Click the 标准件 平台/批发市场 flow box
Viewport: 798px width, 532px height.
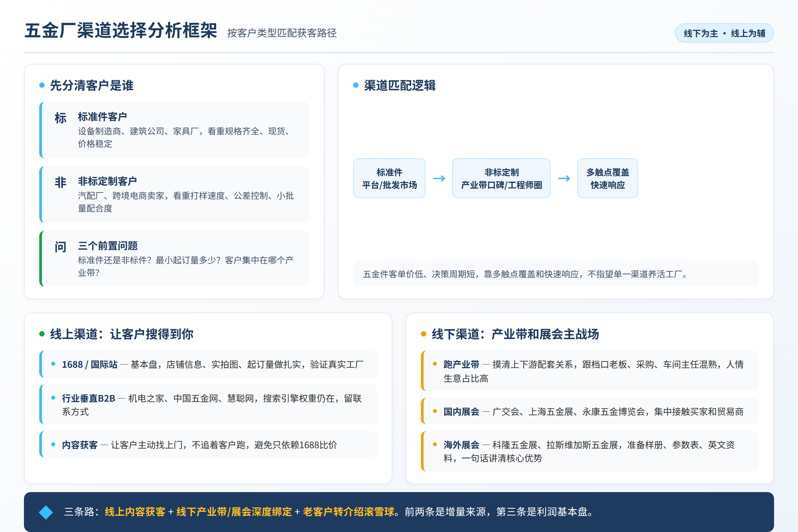(389, 178)
